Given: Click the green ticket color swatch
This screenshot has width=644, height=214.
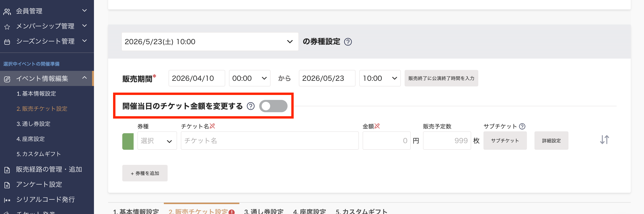Looking at the screenshot, I should tap(128, 141).
